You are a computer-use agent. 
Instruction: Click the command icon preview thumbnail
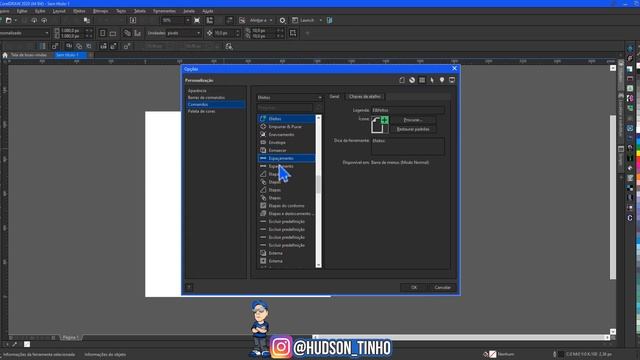point(379,124)
